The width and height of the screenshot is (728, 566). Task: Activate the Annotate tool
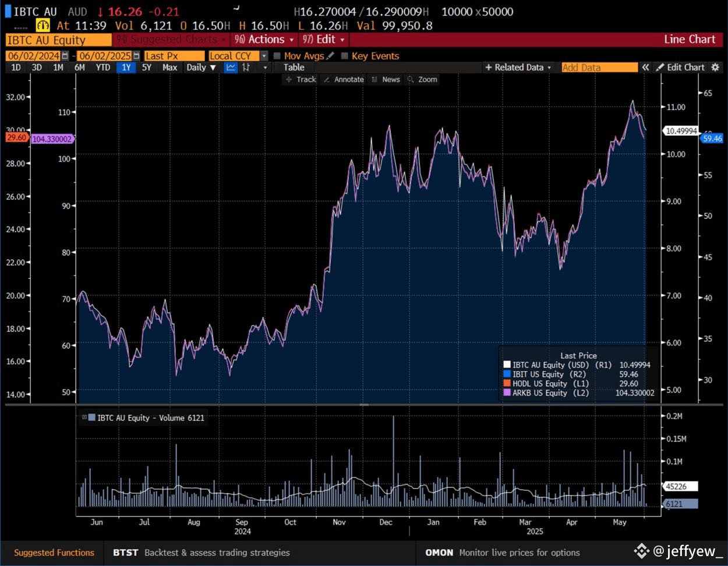coord(344,80)
